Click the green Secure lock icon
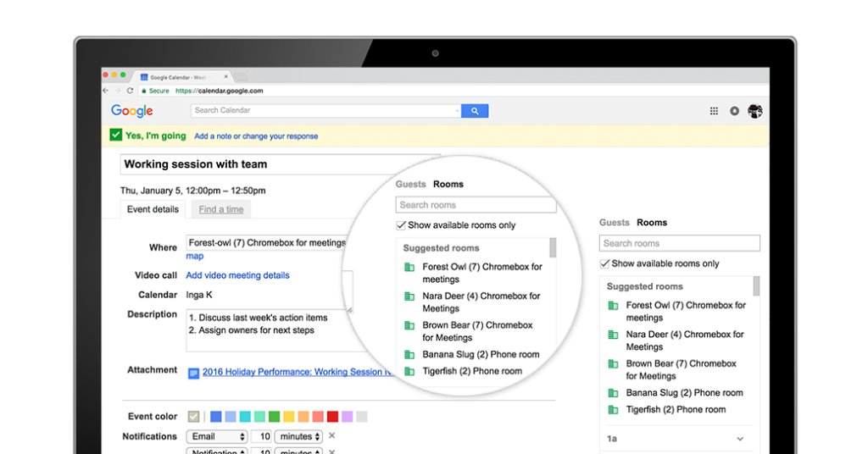 tap(144, 91)
